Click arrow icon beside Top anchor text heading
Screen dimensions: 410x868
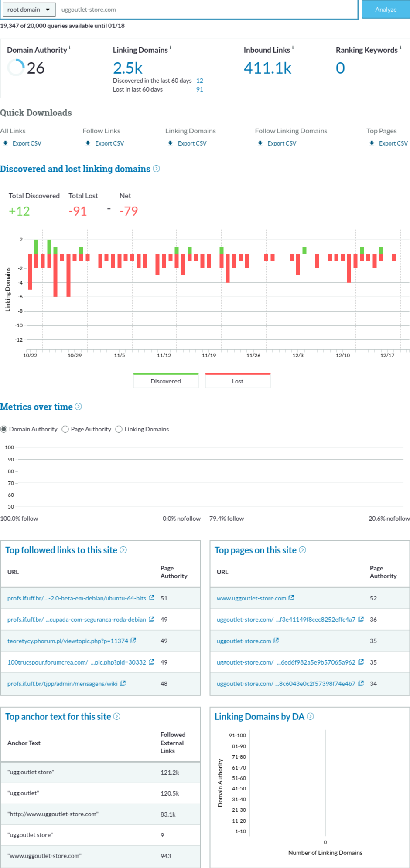click(117, 716)
